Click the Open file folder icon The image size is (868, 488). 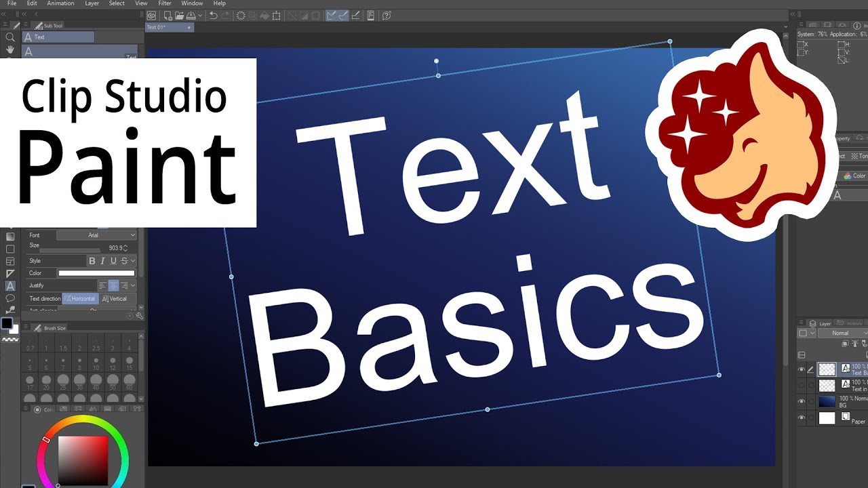click(179, 15)
